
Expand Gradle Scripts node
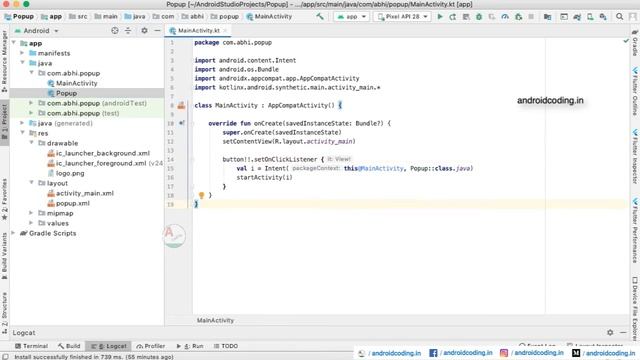click(14, 233)
